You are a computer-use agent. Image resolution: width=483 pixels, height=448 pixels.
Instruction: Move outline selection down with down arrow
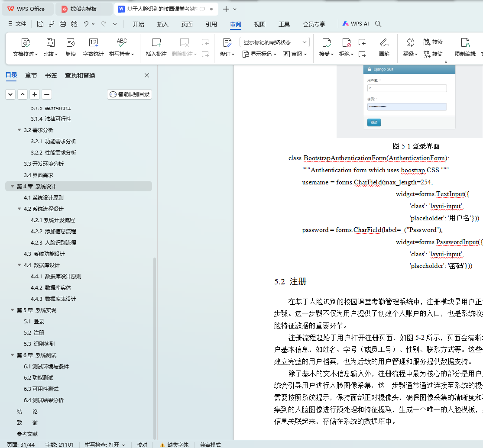10,94
